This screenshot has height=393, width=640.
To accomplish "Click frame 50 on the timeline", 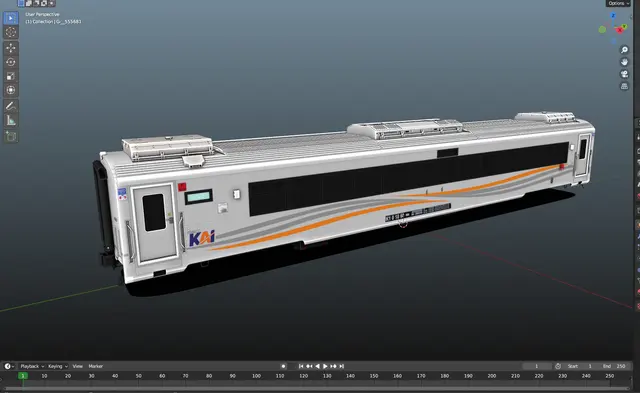I will (x=139, y=376).
